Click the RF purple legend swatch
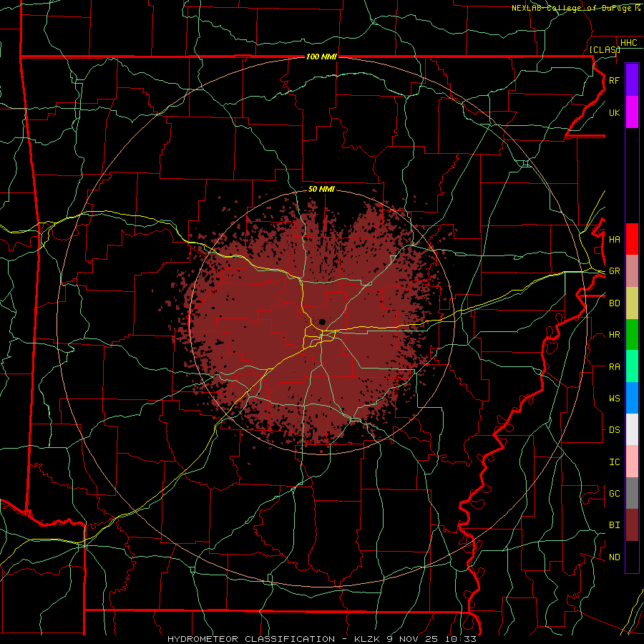Viewport: 644px width, 644px height. coord(632,80)
